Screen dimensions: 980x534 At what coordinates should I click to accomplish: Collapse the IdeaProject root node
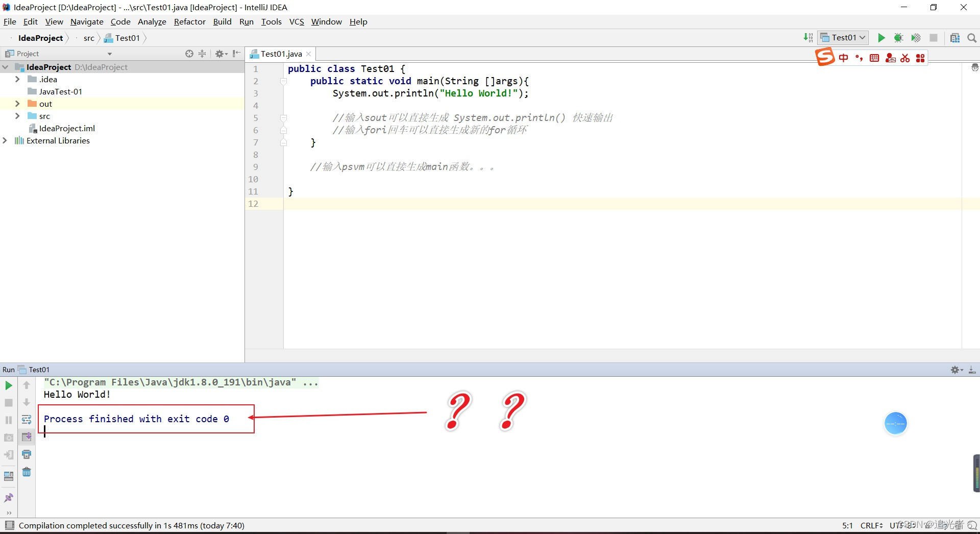point(5,67)
